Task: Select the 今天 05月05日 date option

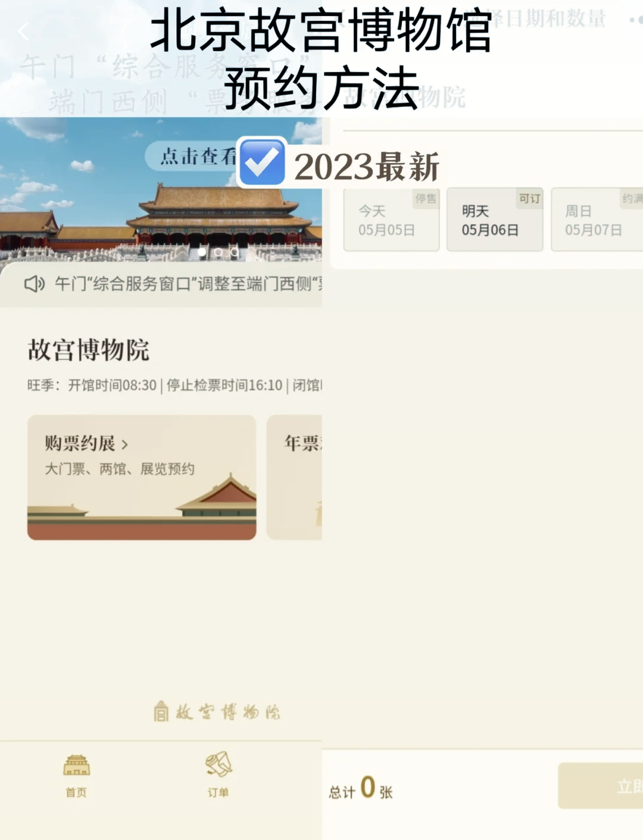Action: click(x=391, y=219)
